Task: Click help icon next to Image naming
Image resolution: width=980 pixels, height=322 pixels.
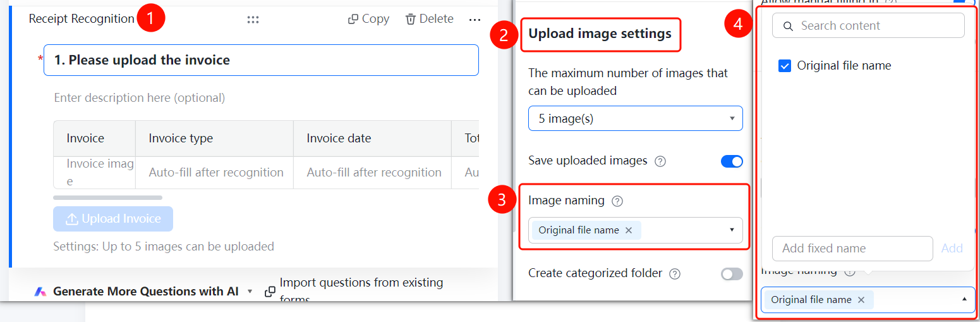Action: click(x=618, y=201)
